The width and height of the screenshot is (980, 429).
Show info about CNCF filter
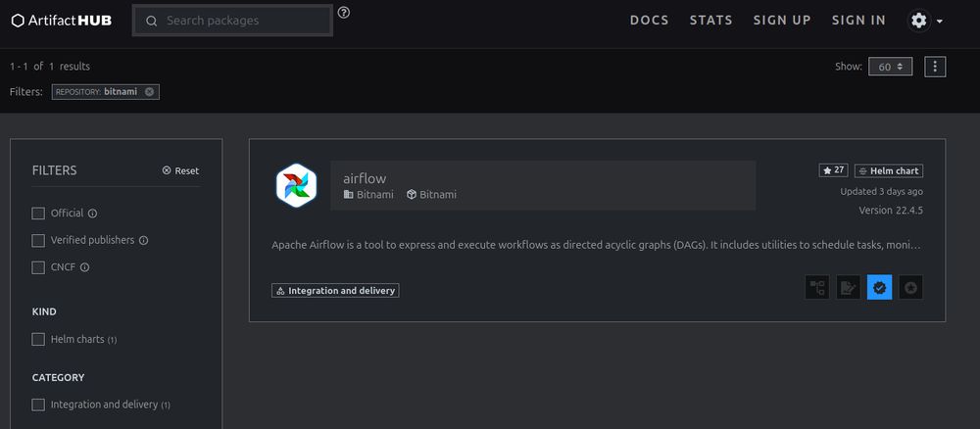point(85,267)
